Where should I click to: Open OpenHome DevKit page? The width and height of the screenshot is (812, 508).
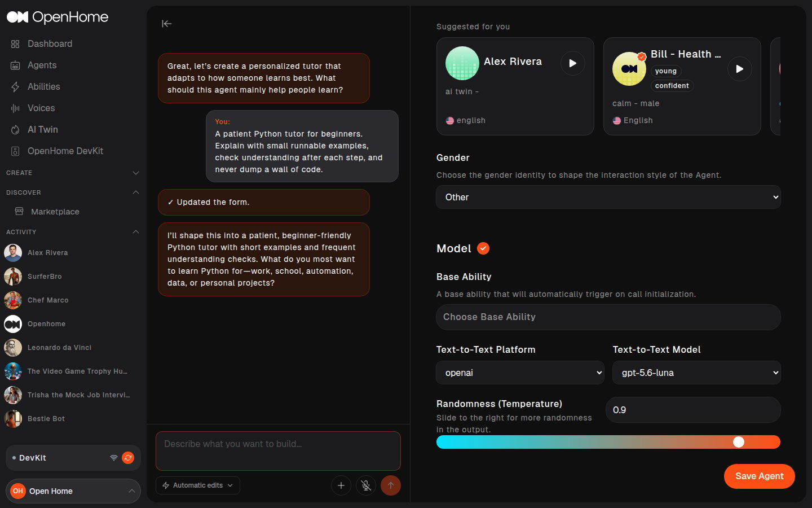pos(65,151)
